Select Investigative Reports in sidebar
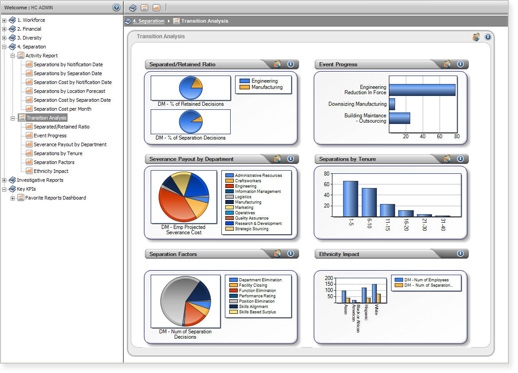 coord(40,180)
